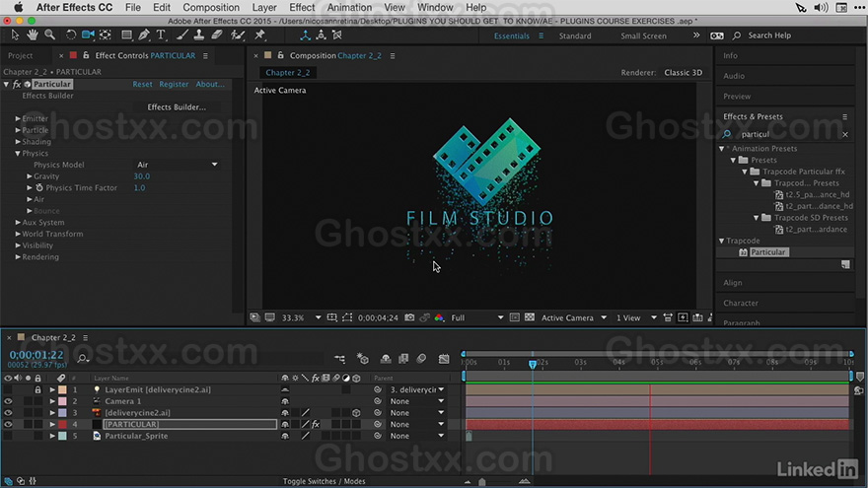Open grid and guide options icon

331,317
